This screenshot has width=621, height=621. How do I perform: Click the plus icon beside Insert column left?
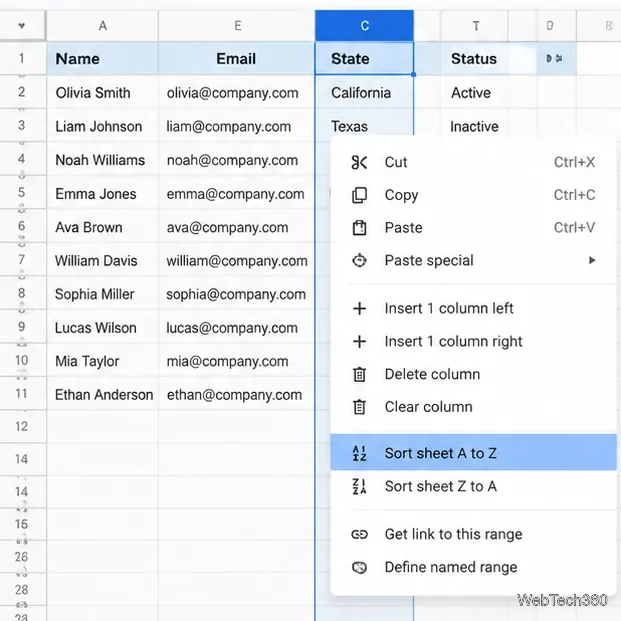(x=359, y=309)
